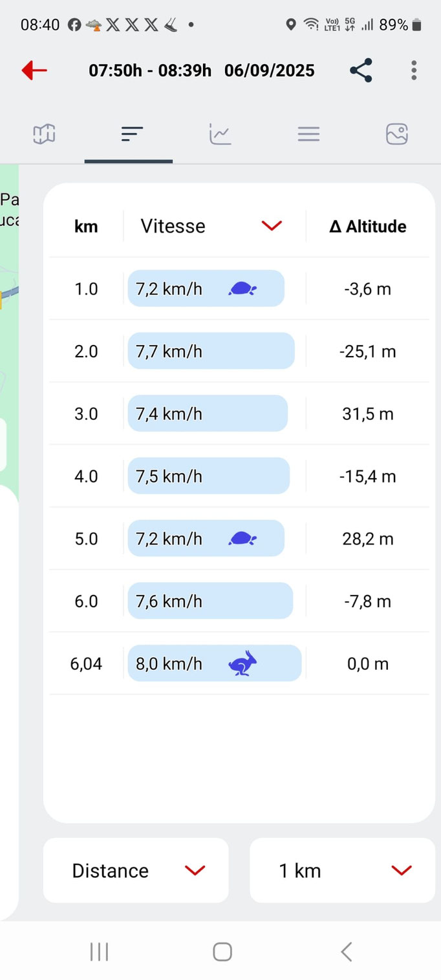Open Android recent apps button

pyautogui.click(x=99, y=952)
